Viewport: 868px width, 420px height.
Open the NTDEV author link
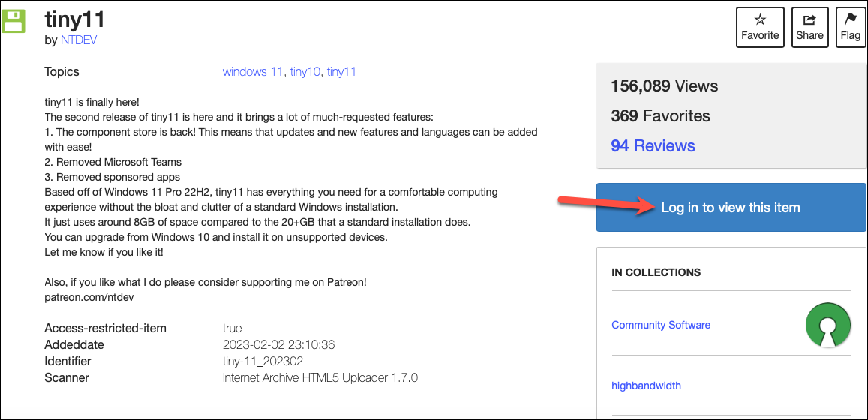79,40
